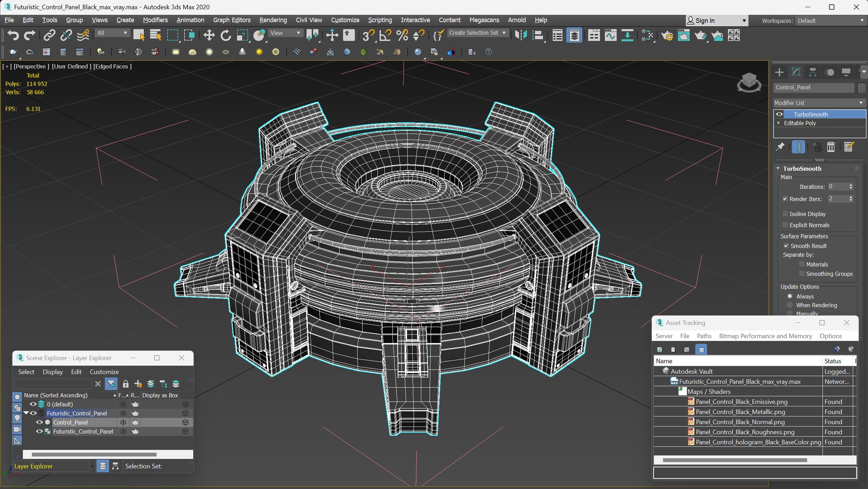The image size is (868, 489).
Task: Click the Undo arrow icon
Action: pos(13,35)
